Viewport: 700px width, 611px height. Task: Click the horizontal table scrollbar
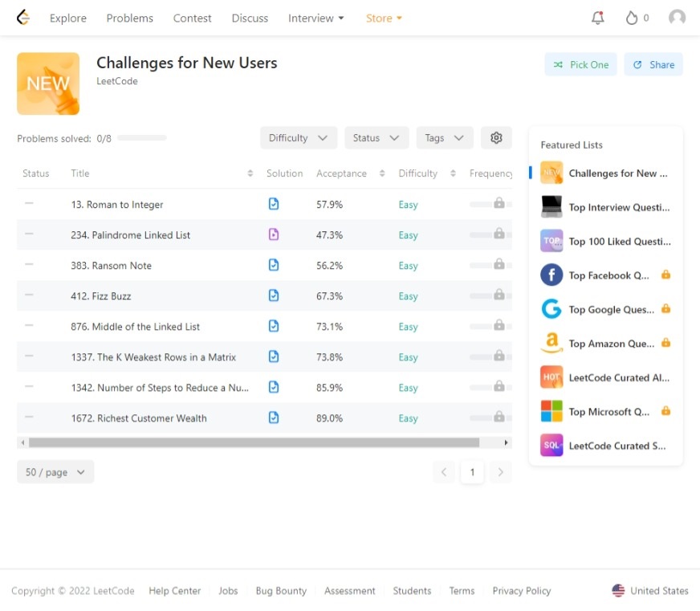254,442
